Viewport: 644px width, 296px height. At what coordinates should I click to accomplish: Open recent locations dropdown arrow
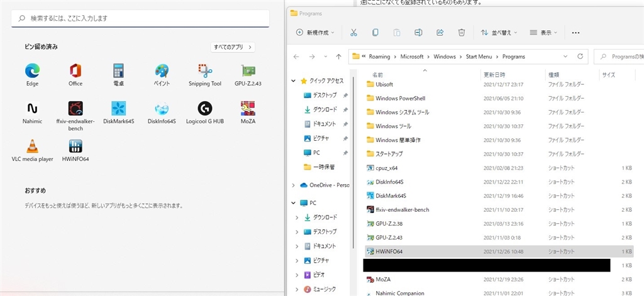(326, 57)
